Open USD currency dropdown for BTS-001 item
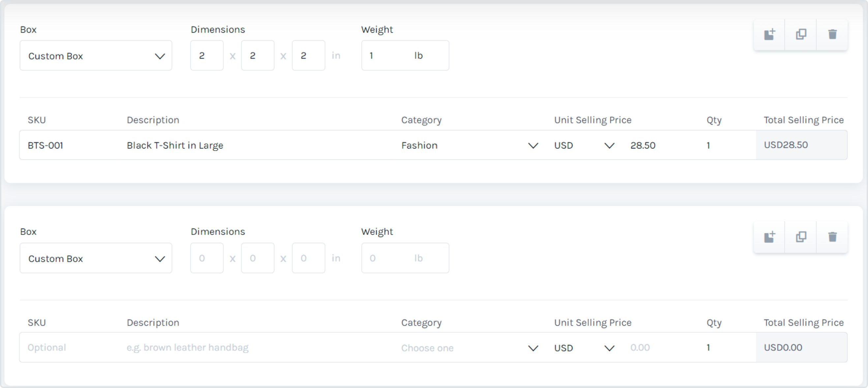This screenshot has height=388, width=868. pos(584,145)
